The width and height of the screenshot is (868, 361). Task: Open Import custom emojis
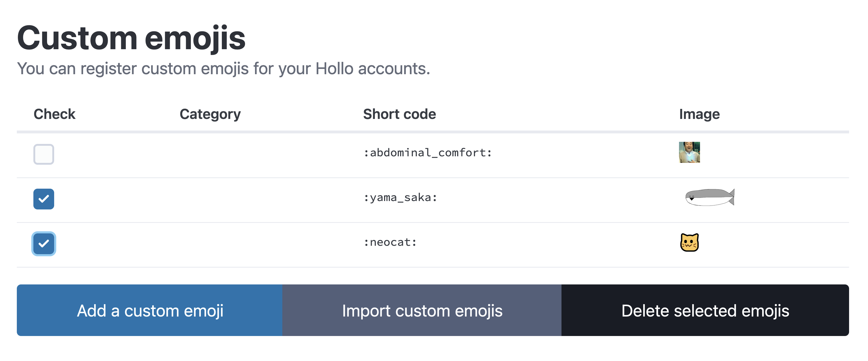click(422, 310)
